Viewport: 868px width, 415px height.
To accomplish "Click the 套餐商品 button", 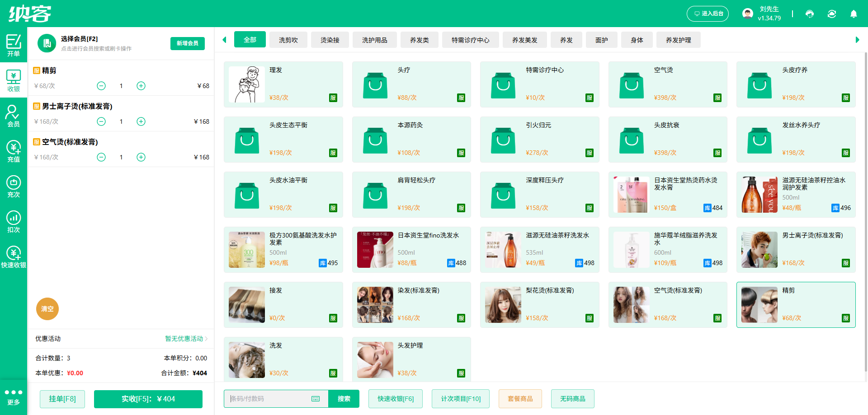I will point(520,399).
